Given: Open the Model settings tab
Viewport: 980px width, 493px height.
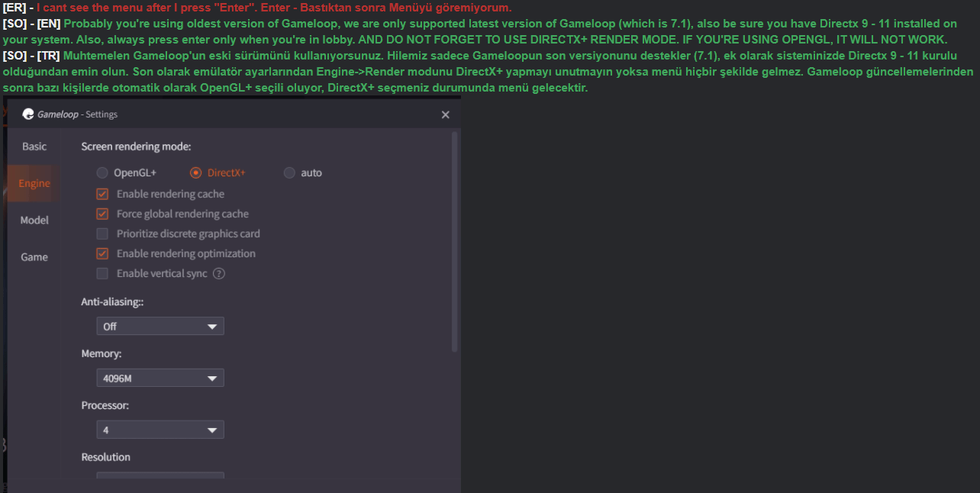Looking at the screenshot, I should point(34,220).
